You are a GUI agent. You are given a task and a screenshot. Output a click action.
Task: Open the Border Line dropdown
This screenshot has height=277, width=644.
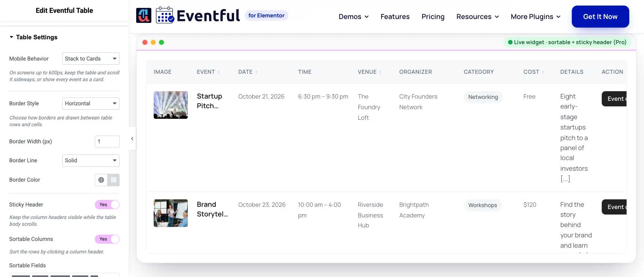click(91, 160)
